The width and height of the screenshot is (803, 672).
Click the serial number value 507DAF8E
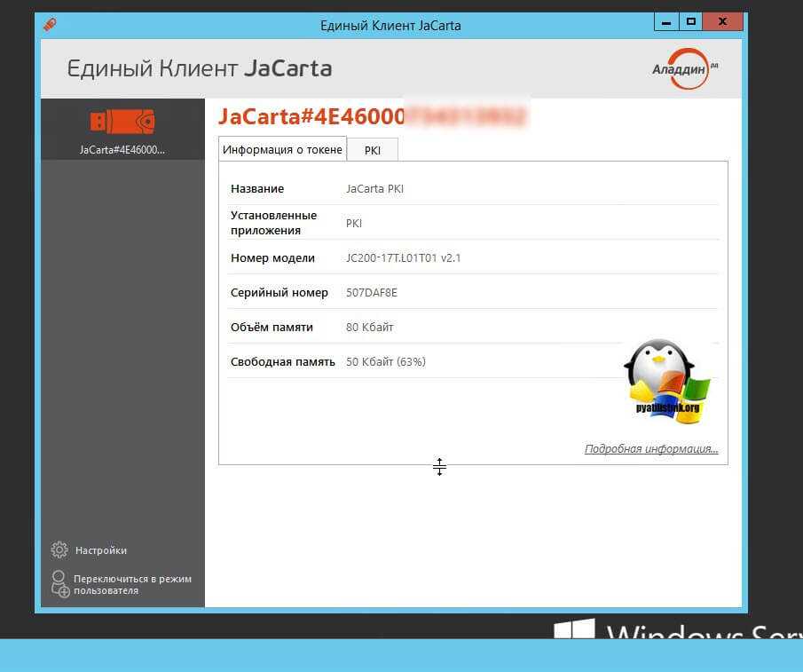372,293
